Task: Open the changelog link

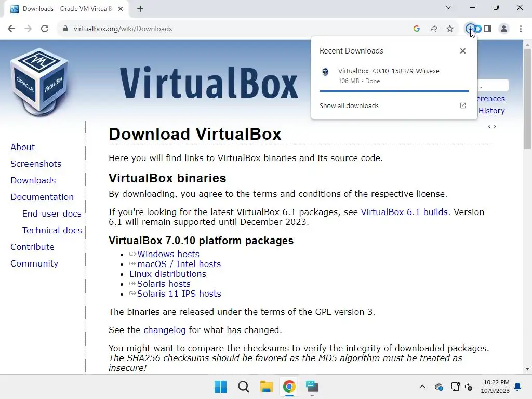Action: (x=165, y=330)
